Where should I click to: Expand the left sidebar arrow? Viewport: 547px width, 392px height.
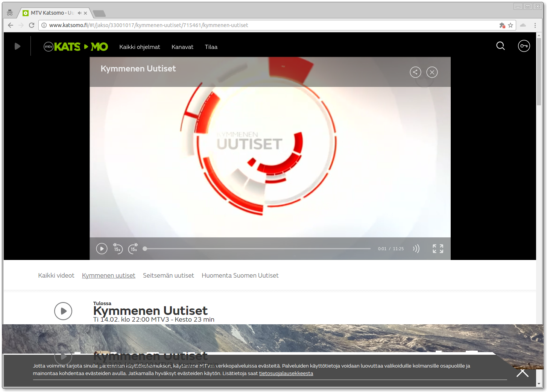click(17, 46)
